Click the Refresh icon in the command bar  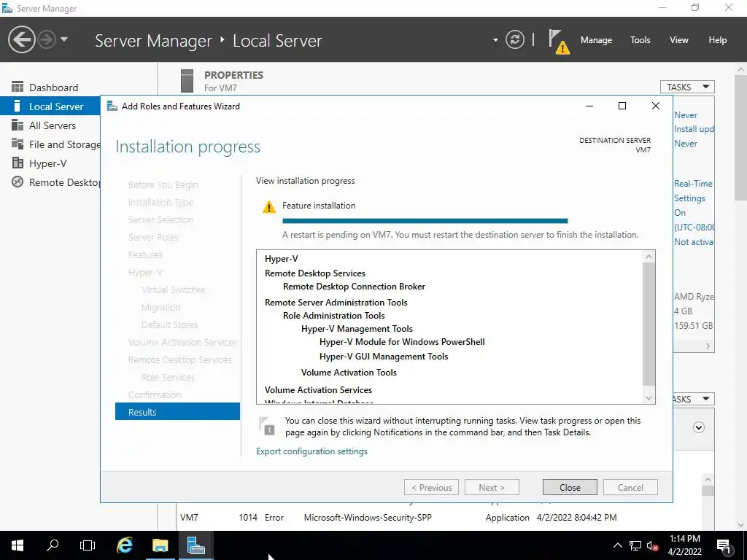point(514,39)
